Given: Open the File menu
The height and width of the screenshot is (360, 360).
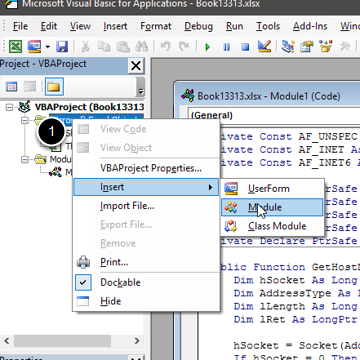Looking at the screenshot, I should tap(20, 26).
